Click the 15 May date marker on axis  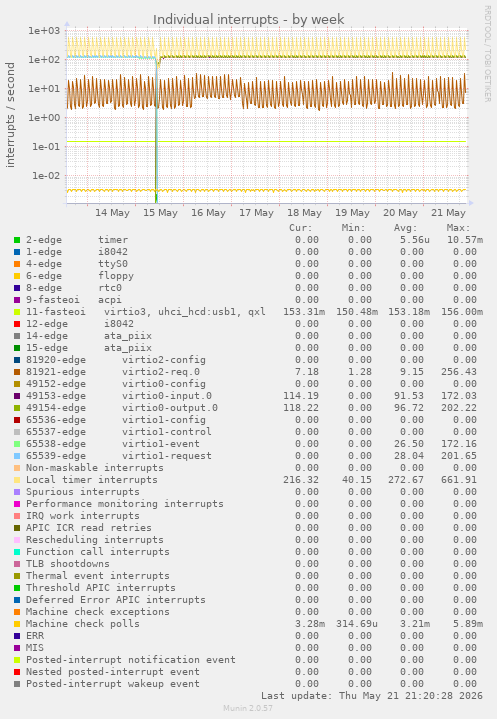(160, 213)
